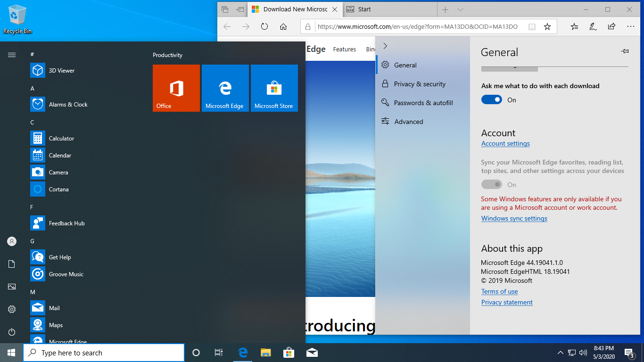Click the Type here to search box
Viewport: 644px width, 362px height.
coord(104,353)
